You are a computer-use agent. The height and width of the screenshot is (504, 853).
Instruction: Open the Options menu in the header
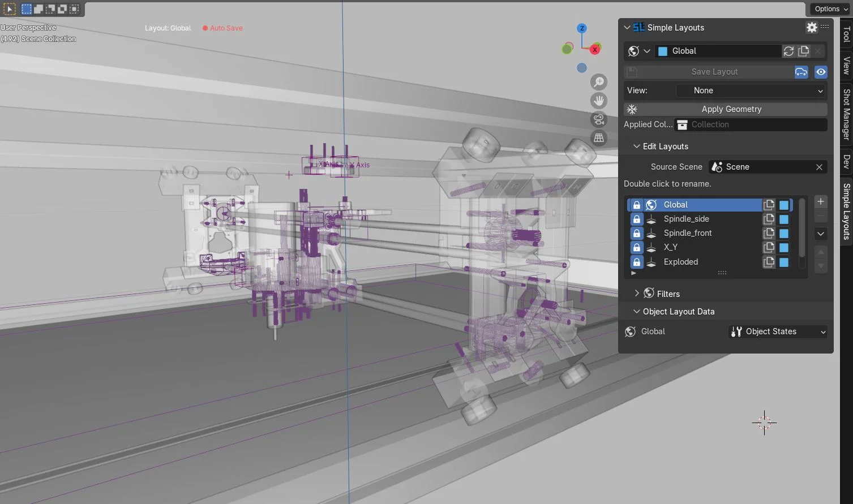pos(829,8)
